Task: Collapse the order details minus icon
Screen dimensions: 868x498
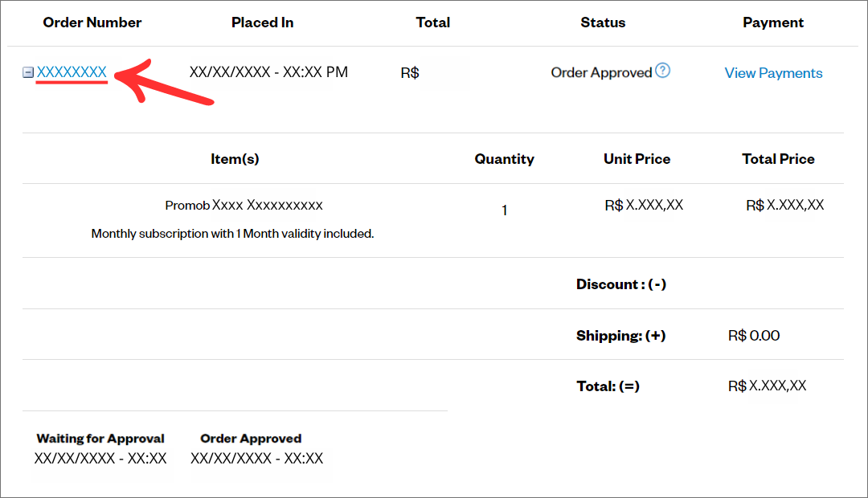Action: coord(27,72)
